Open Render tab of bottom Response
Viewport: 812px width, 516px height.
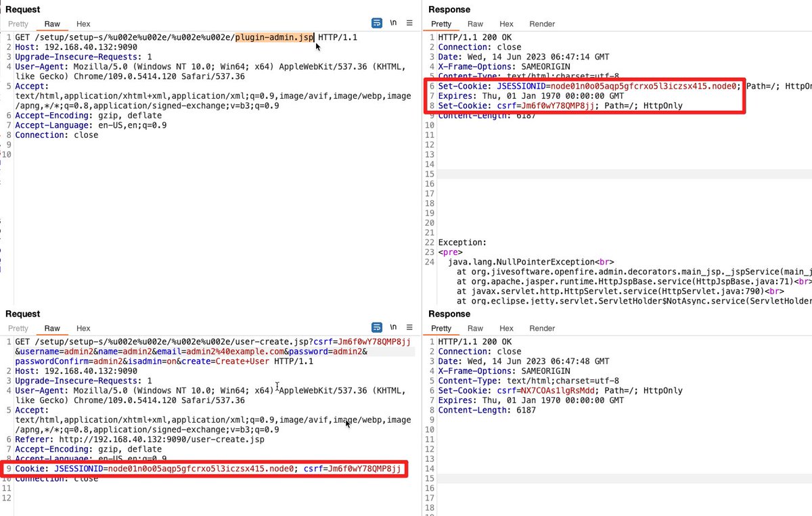click(x=541, y=328)
